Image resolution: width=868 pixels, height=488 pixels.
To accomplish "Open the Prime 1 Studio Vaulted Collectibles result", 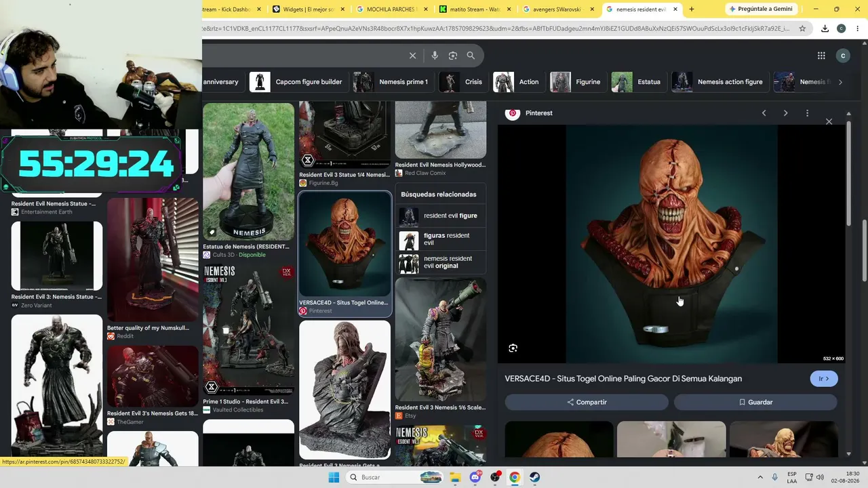I will (248, 338).
